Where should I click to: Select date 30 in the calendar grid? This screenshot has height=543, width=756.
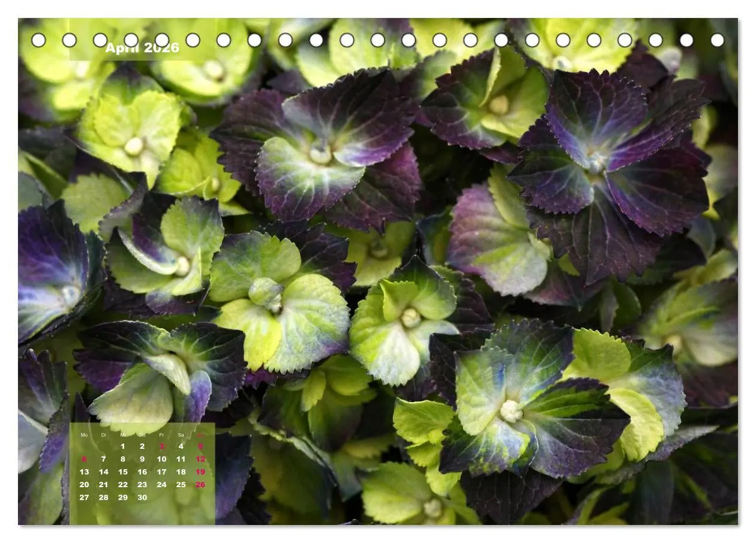point(142,497)
